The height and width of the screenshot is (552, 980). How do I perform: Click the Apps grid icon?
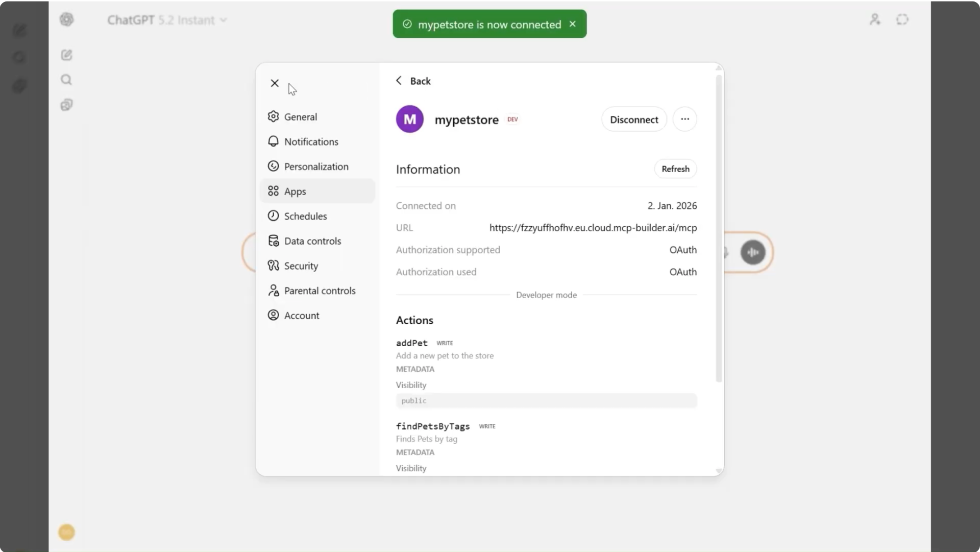click(x=274, y=191)
